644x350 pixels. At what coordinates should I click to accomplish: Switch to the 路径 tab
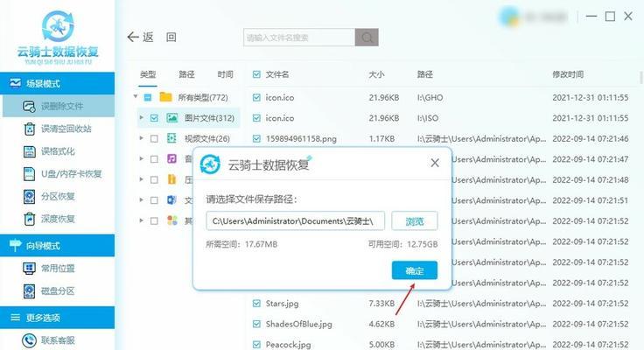(186, 74)
